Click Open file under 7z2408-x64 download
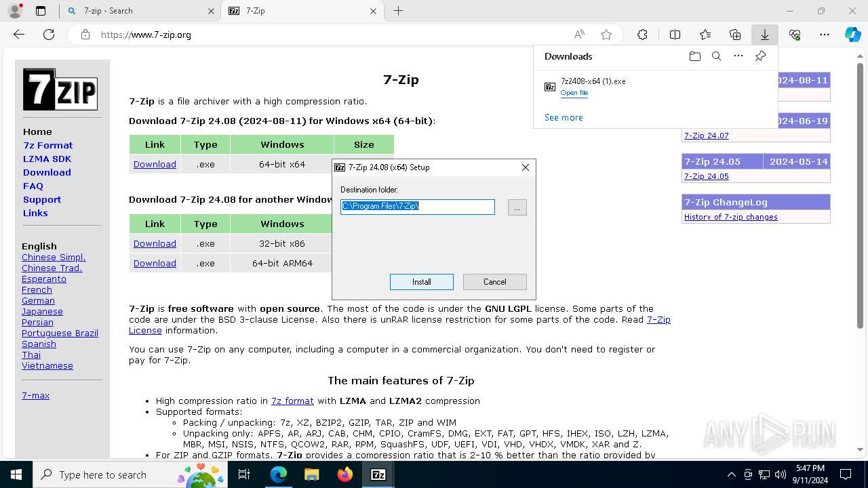 pos(574,93)
